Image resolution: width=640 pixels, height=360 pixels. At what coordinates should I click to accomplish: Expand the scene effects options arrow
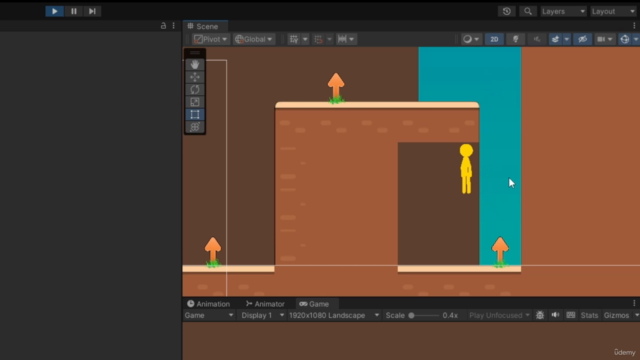tap(567, 39)
